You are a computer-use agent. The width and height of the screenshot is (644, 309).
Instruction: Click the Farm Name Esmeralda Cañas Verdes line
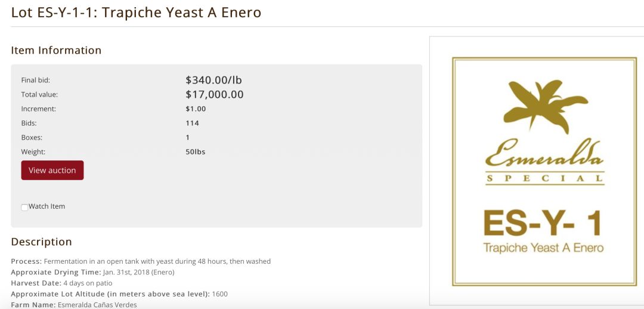[74, 305]
